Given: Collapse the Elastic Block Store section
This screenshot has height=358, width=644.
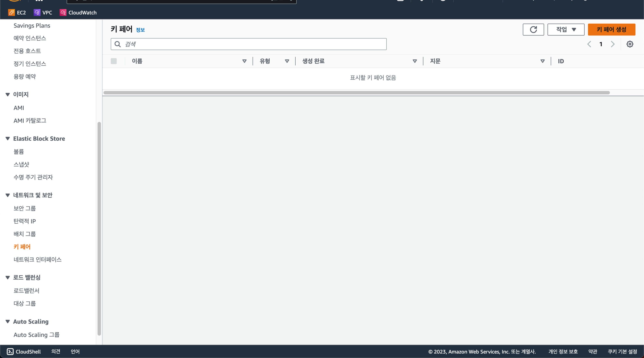Looking at the screenshot, I should click(8, 139).
